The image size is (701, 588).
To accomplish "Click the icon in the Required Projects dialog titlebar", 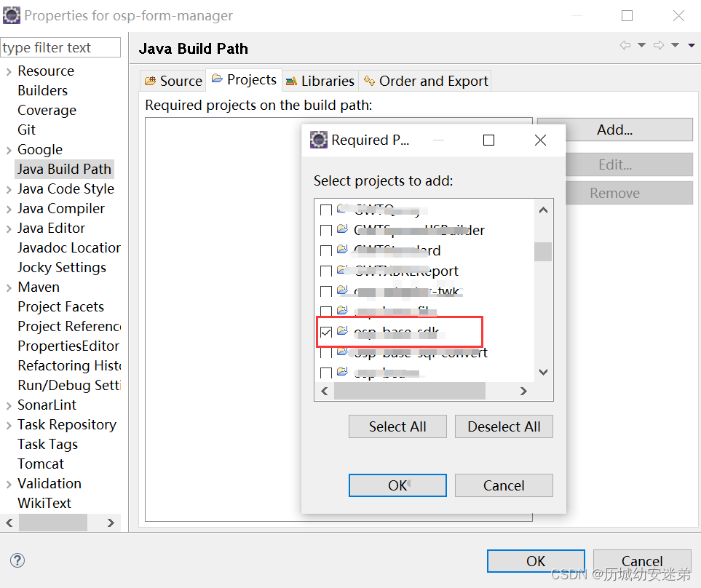I will click(318, 140).
